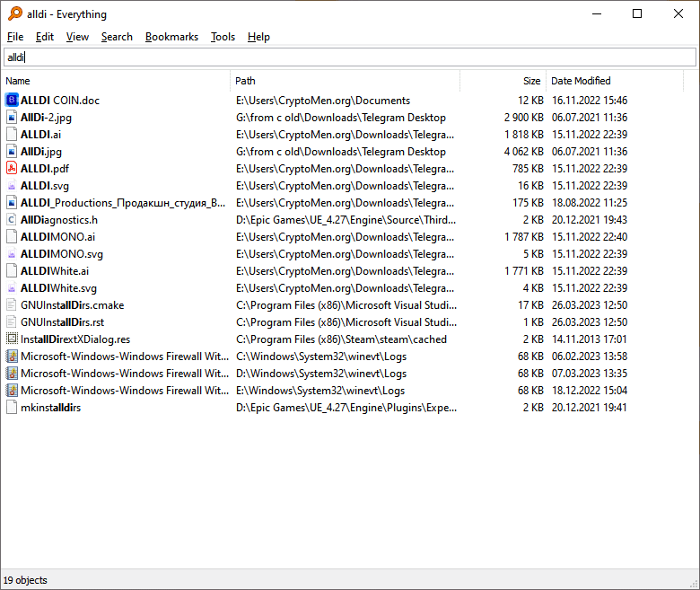Screen dimensions: 700x590
Task: Click the ALLDIWhite.svg file icon
Action: pyautogui.click(x=12, y=288)
